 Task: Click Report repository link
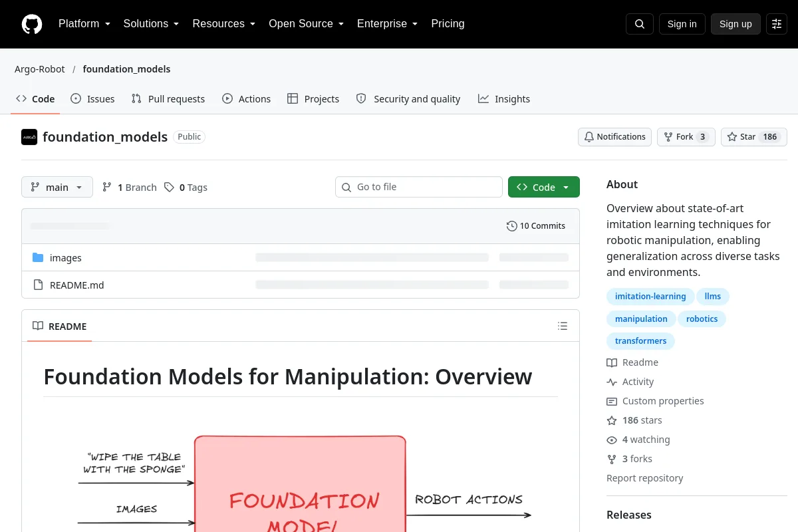pos(644,478)
